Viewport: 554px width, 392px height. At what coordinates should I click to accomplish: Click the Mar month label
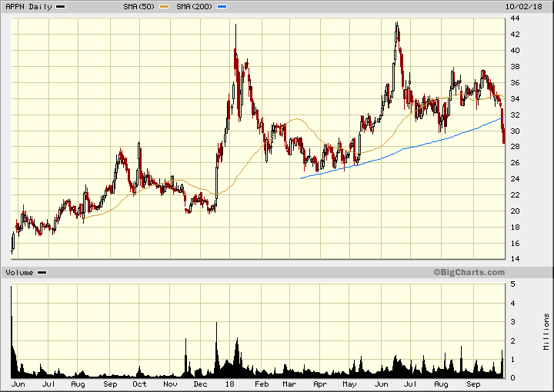point(290,384)
